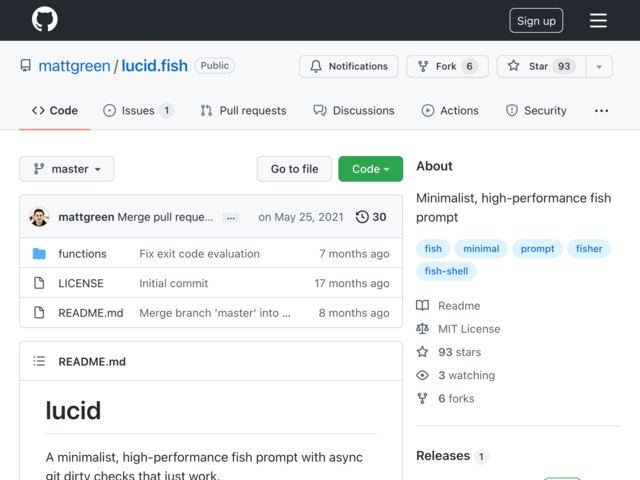
Task: Open the 93 stars link
Action: click(460, 352)
